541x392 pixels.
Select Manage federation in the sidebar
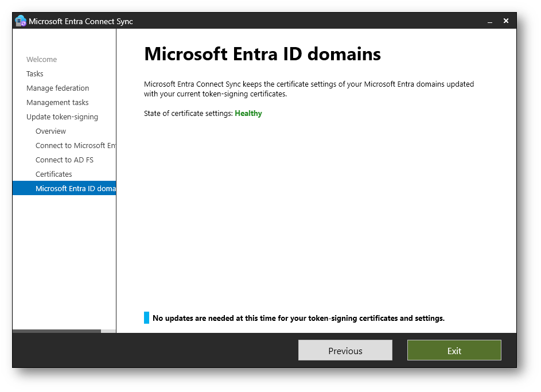pos(57,88)
